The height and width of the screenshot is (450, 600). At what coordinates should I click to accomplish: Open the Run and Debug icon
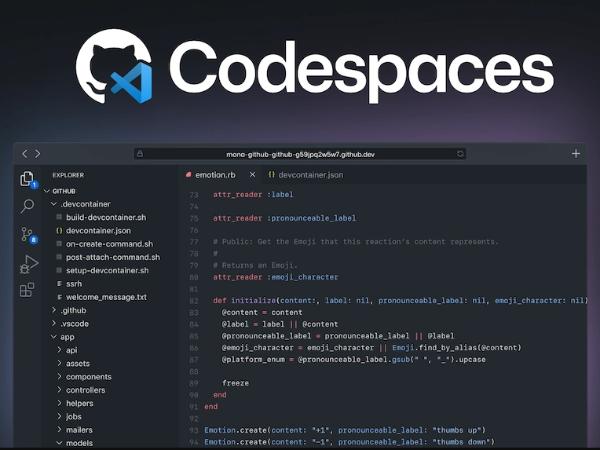28,264
